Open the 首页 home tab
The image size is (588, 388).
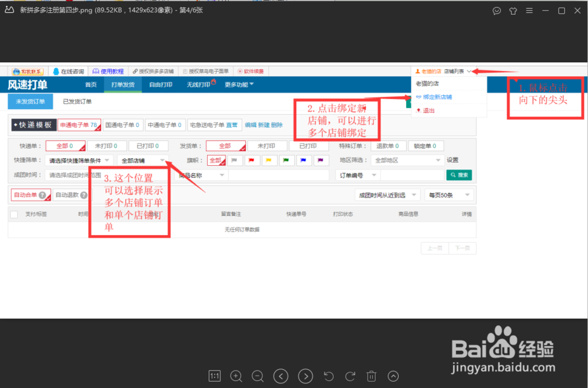click(91, 85)
